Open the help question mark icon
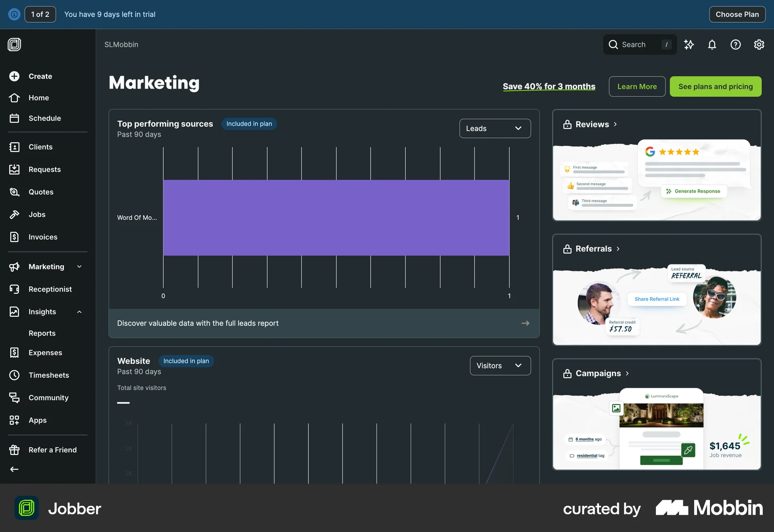The height and width of the screenshot is (532, 774). (735, 45)
